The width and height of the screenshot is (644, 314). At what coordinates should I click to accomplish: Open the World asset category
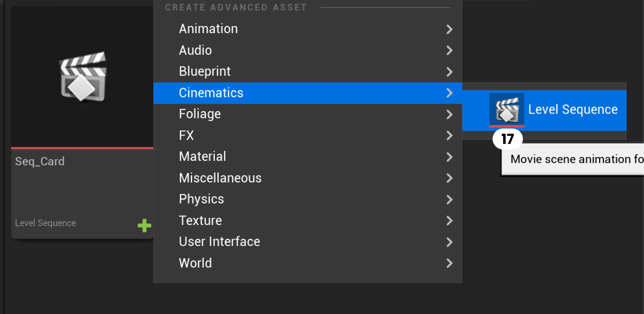[x=195, y=263]
